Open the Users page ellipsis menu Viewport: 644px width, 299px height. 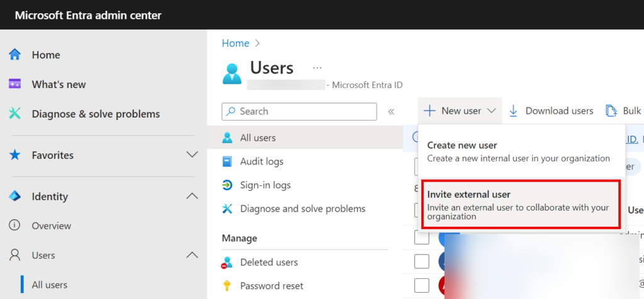(x=317, y=68)
